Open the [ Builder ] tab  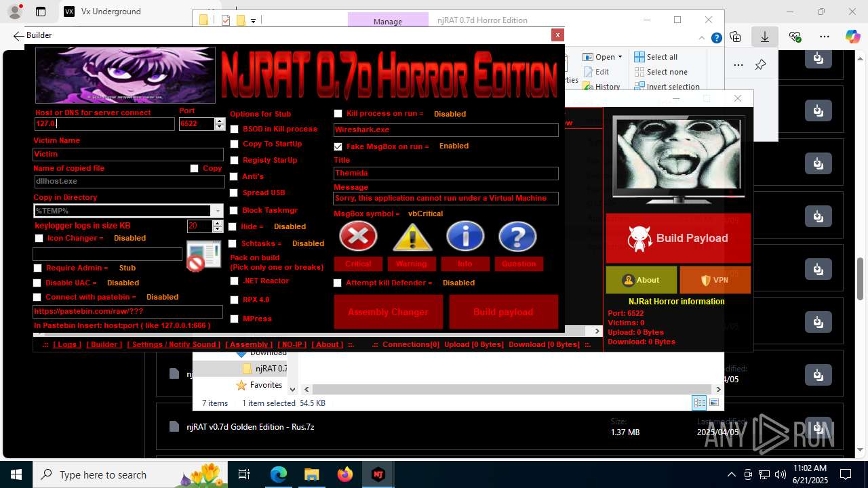(x=104, y=344)
